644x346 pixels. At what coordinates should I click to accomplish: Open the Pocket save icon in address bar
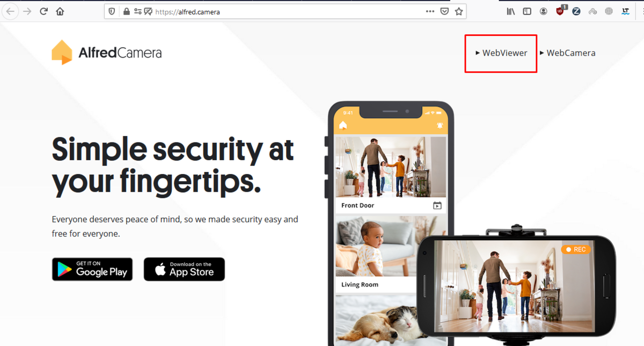[x=444, y=11]
